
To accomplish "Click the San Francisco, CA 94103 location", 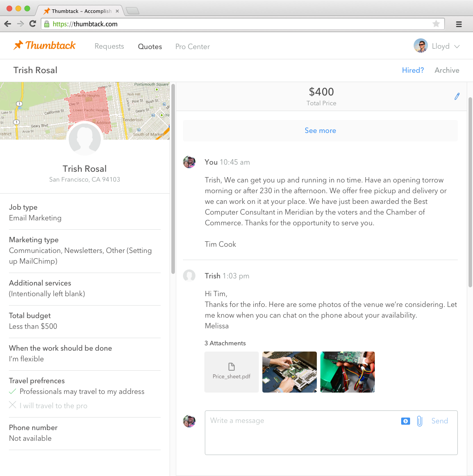I will pos(85,179).
